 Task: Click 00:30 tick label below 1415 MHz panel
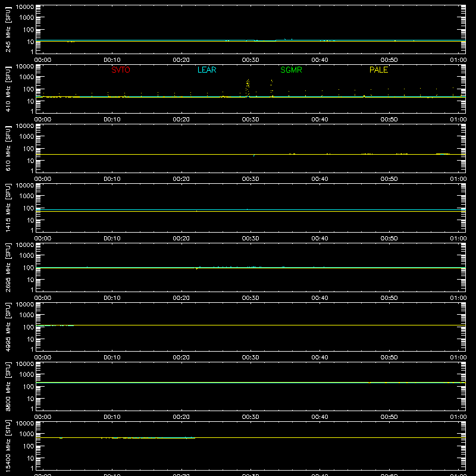pyautogui.click(x=250, y=239)
